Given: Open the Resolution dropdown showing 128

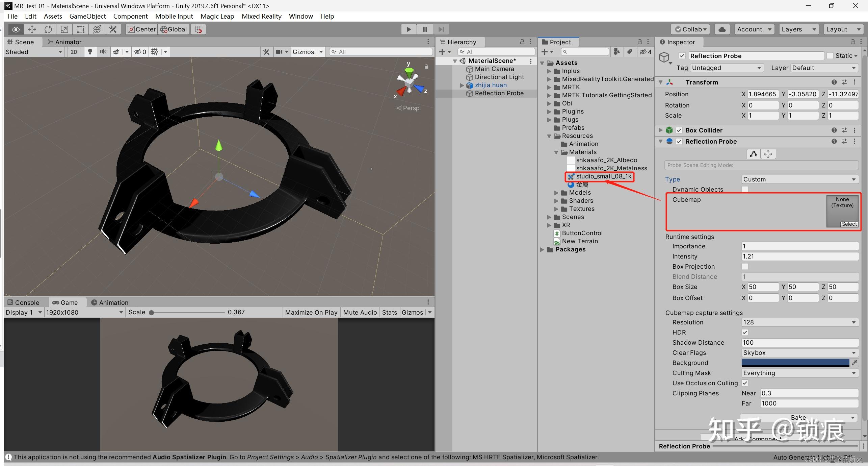Looking at the screenshot, I should [x=799, y=322].
